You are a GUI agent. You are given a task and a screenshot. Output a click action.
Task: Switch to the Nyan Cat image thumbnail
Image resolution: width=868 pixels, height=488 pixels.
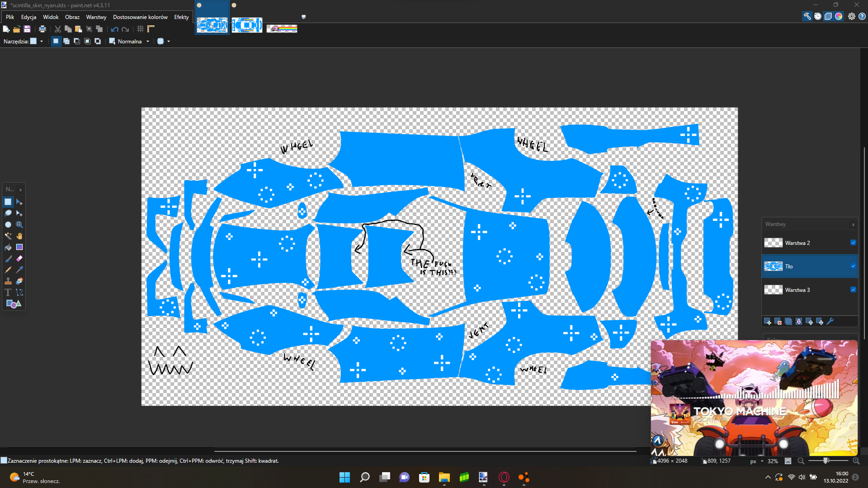282,28
